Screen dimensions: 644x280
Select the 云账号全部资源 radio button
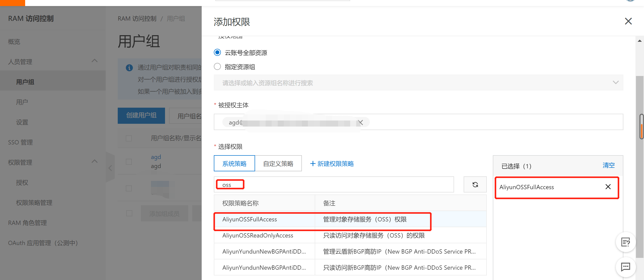(217, 52)
